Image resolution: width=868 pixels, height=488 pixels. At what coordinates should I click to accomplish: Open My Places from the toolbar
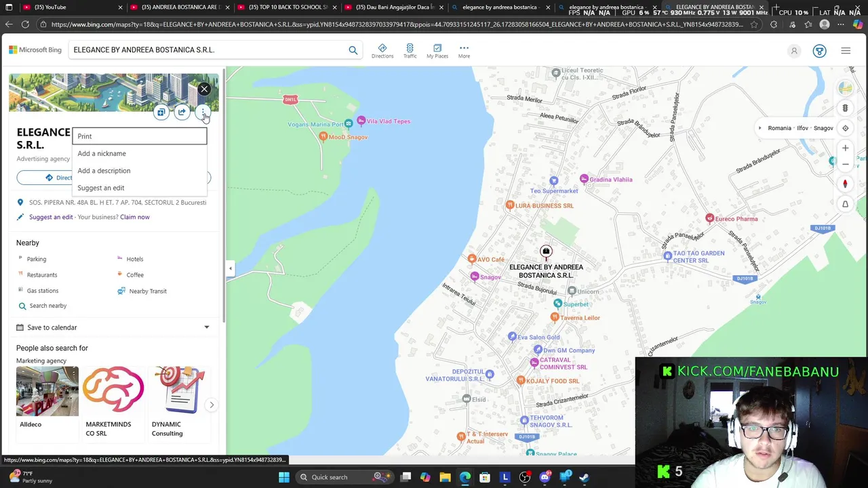(437, 51)
